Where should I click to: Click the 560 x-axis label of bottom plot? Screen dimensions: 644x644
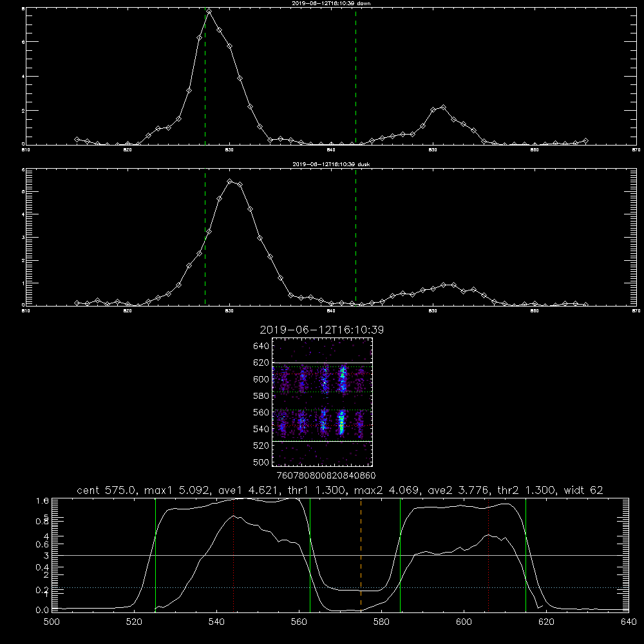(x=299, y=622)
